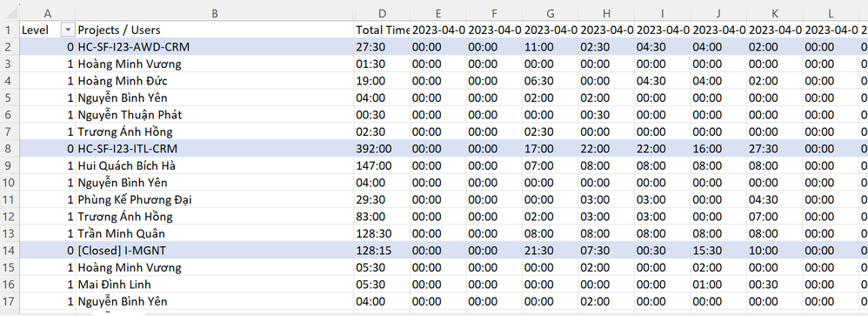This screenshot has width=868, height=316.
Task: Select Hoàng Minh Đức name cell
Action: [x=215, y=81]
